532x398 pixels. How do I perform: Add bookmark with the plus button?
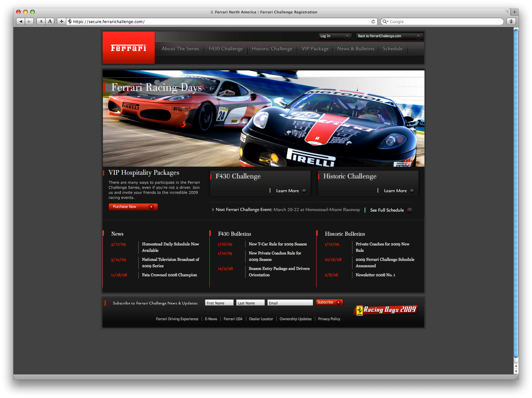(x=61, y=21)
